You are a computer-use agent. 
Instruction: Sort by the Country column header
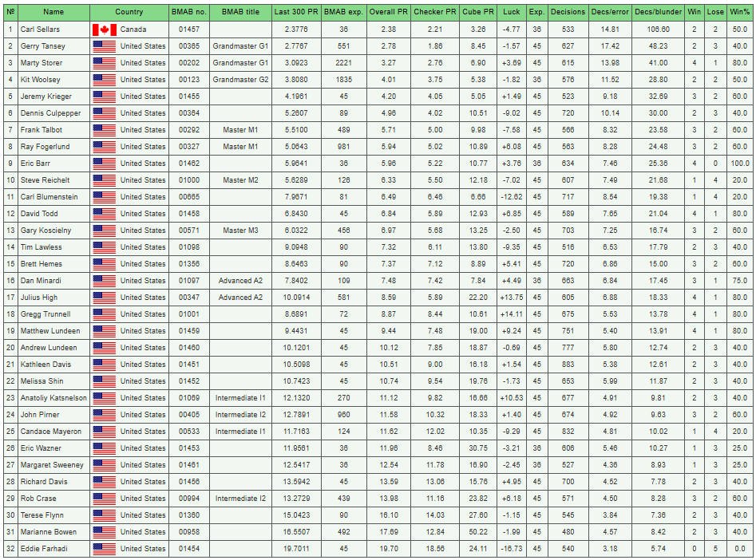[129, 12]
